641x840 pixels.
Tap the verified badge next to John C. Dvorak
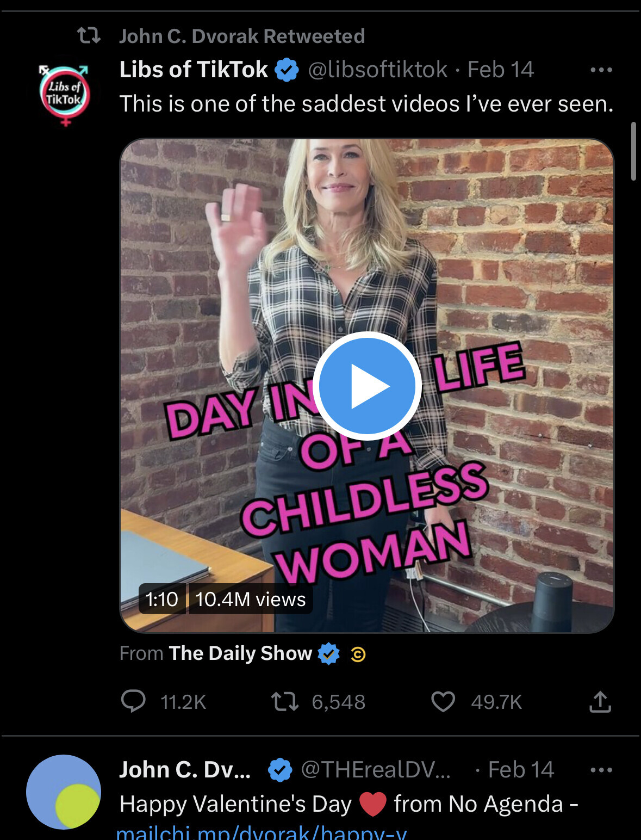click(x=280, y=770)
